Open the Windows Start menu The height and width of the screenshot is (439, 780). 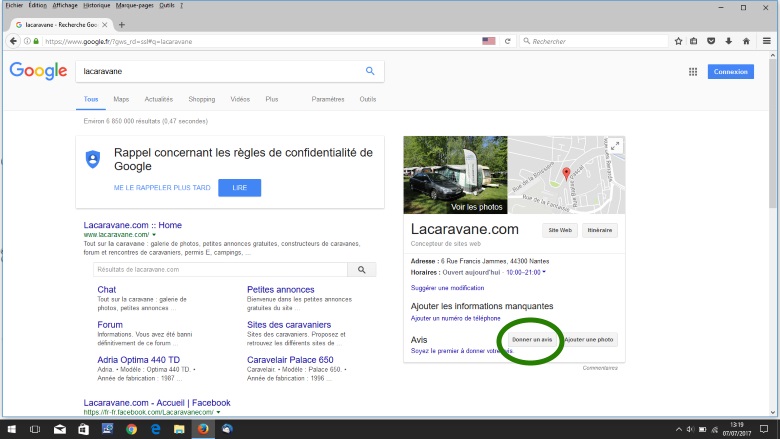11,429
